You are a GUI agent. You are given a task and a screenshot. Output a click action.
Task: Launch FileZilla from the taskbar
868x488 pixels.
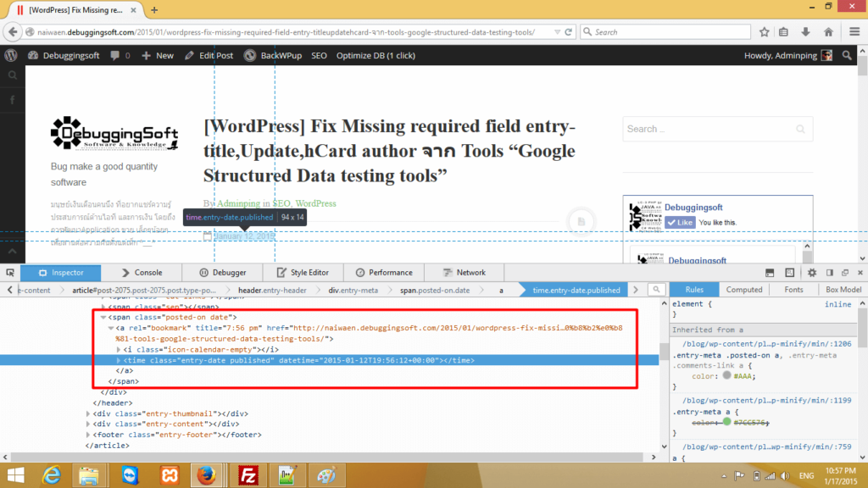(x=248, y=475)
